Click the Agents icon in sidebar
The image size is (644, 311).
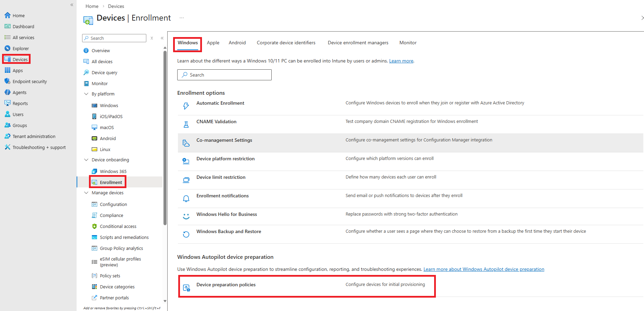(8, 92)
